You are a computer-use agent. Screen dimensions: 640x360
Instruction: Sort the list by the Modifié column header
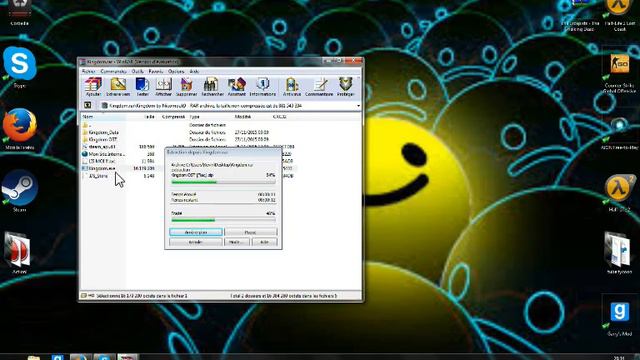click(x=251, y=117)
